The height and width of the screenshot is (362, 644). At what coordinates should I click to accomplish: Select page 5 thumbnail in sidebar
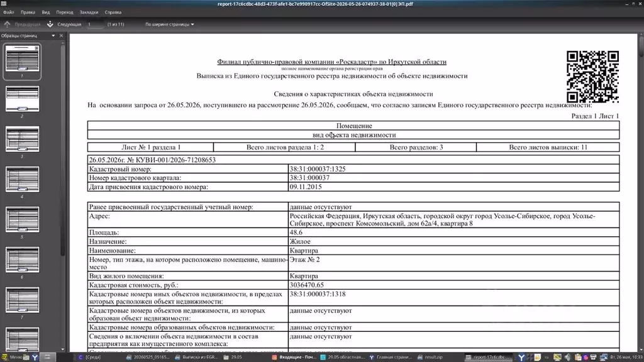(23, 219)
